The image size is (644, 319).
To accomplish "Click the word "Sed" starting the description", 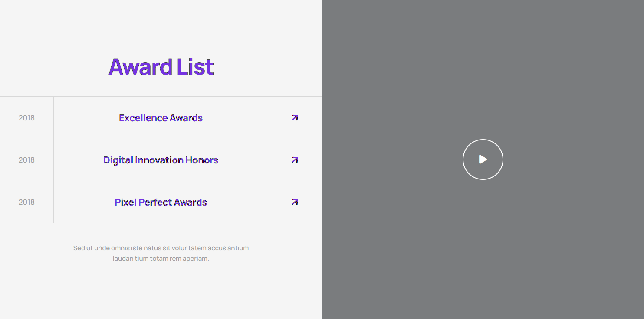I will pyautogui.click(x=79, y=248).
